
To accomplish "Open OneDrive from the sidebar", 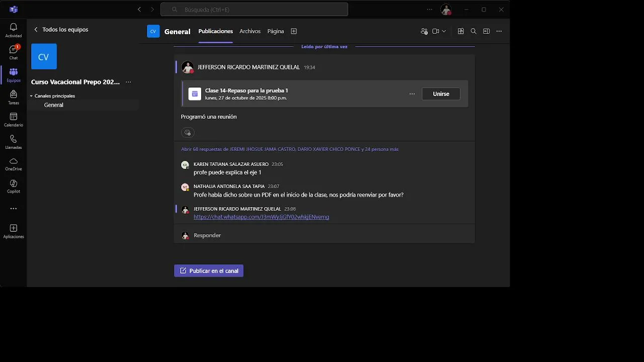I will 14,164.
